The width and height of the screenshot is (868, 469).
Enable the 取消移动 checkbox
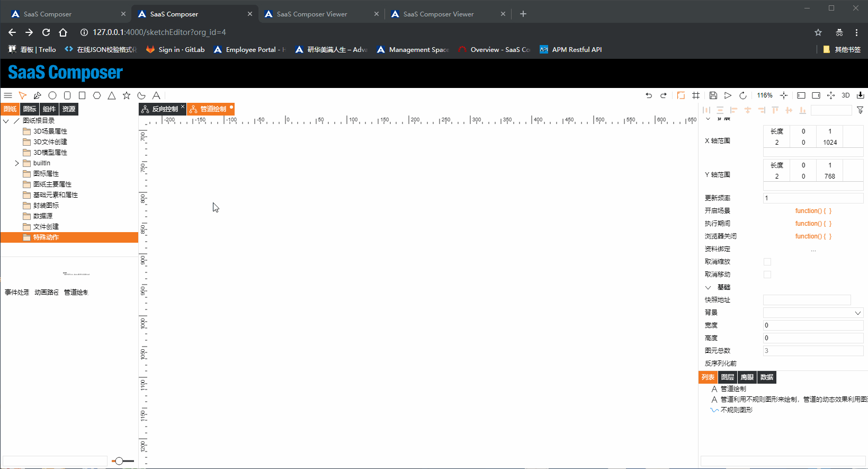[x=767, y=275]
